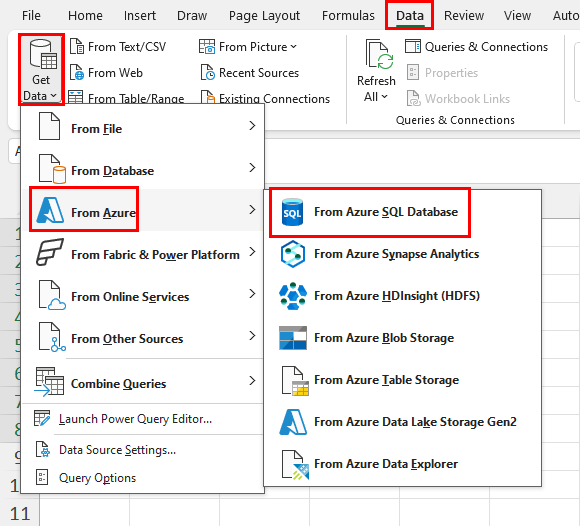The height and width of the screenshot is (526, 580).
Task: Open Data Source Settings… entry
Action: tap(143, 450)
